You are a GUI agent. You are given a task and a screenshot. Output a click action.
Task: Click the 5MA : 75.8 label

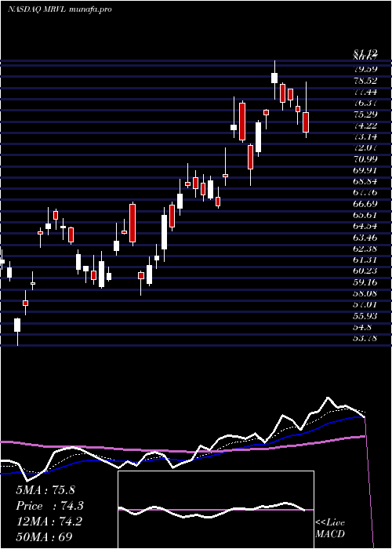45,490
